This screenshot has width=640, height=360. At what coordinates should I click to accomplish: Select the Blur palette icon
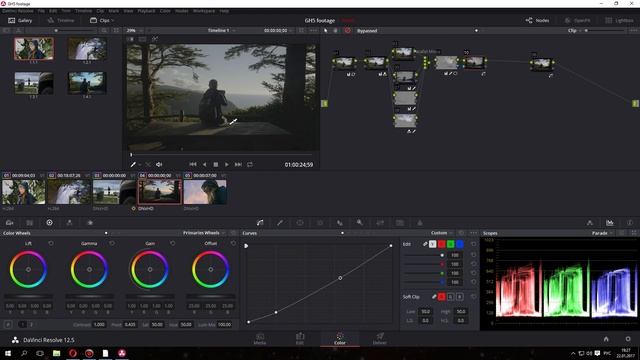340,223
